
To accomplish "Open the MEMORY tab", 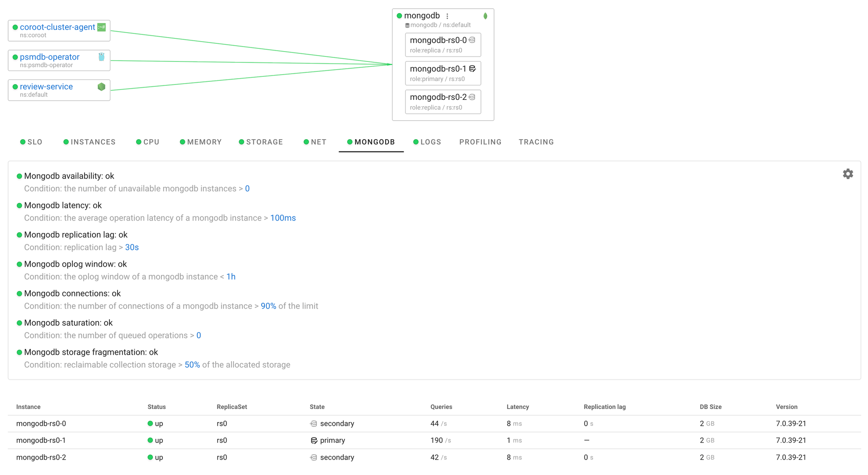I will point(201,142).
